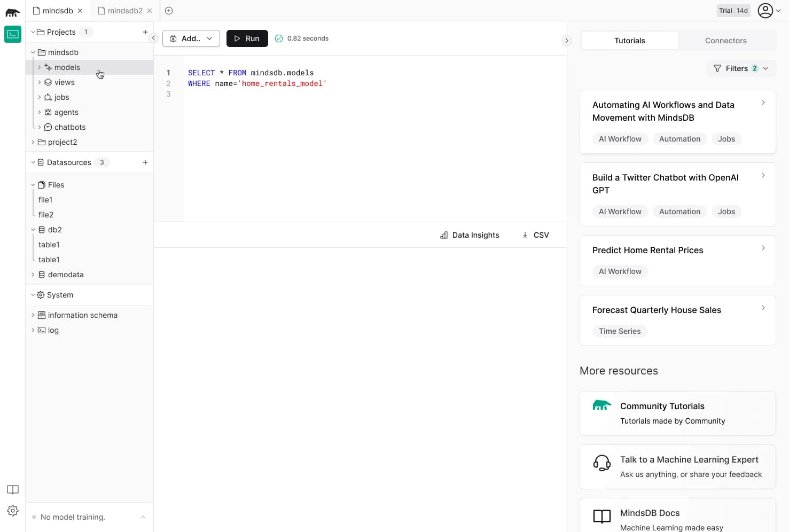Click the agents robot icon
This screenshot has height=532, width=789.
(x=48, y=112)
